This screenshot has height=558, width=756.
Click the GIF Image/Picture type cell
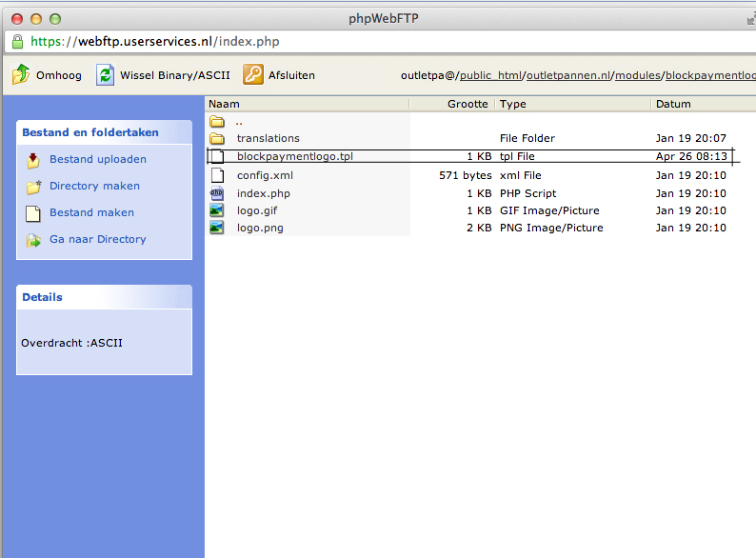(549, 210)
